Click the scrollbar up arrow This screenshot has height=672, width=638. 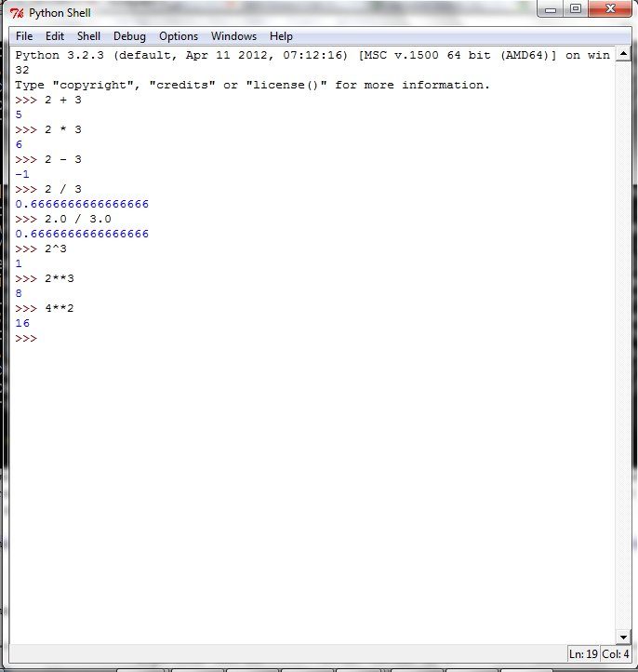[621, 54]
